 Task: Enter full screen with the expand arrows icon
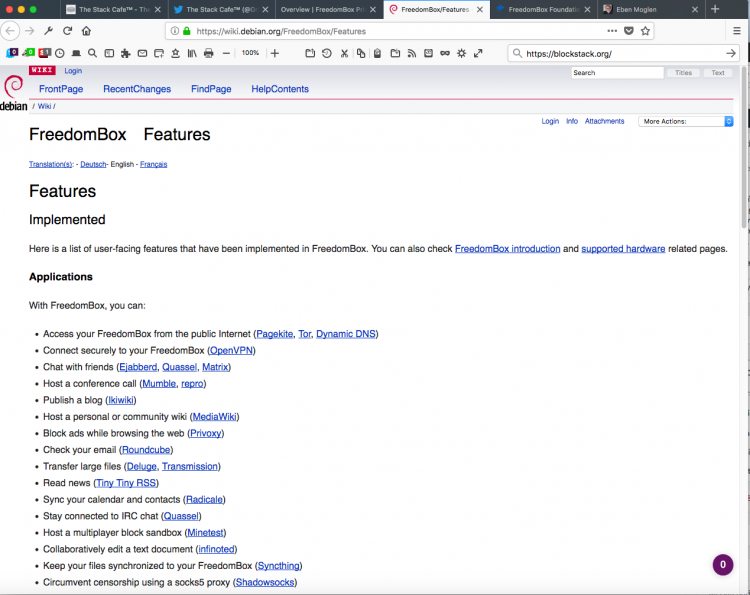pos(478,53)
